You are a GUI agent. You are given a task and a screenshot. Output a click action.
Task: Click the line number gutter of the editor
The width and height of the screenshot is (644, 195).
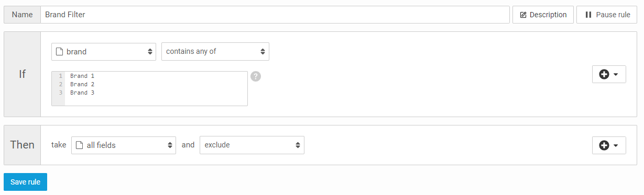tap(59, 88)
